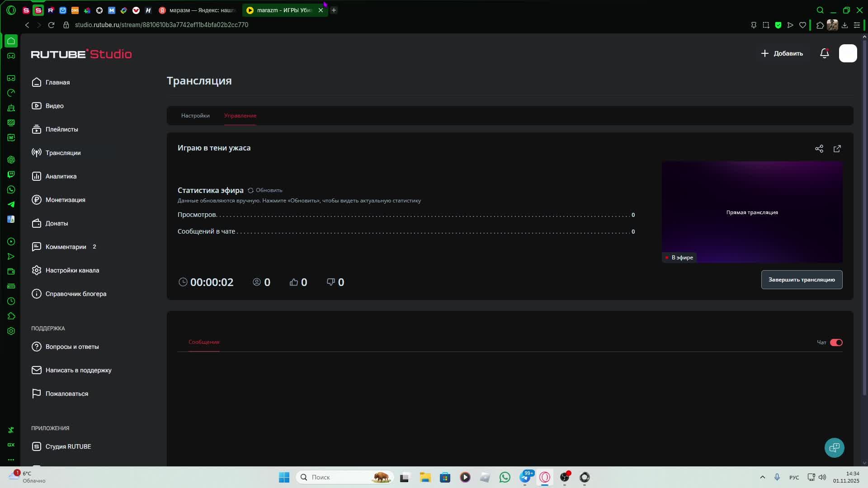868x488 pixels.
Task: Click refresh statistics icon next to Обновить
Action: coord(250,190)
